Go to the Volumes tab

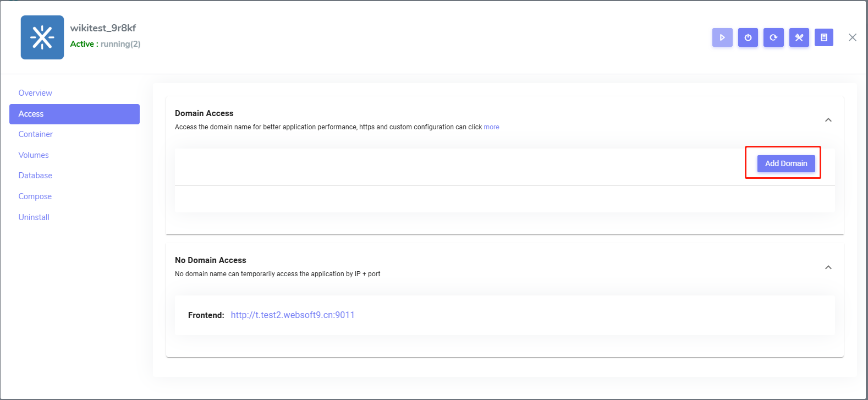point(34,155)
